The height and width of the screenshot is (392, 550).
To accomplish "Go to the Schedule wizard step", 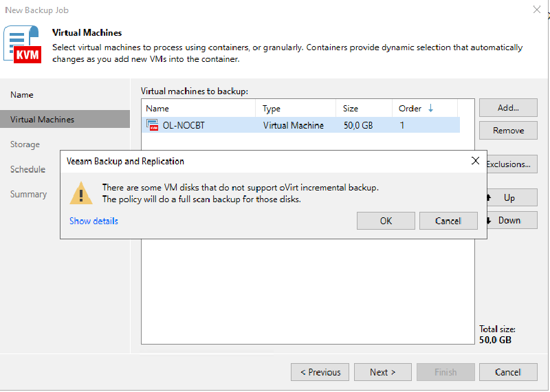I will [27, 169].
